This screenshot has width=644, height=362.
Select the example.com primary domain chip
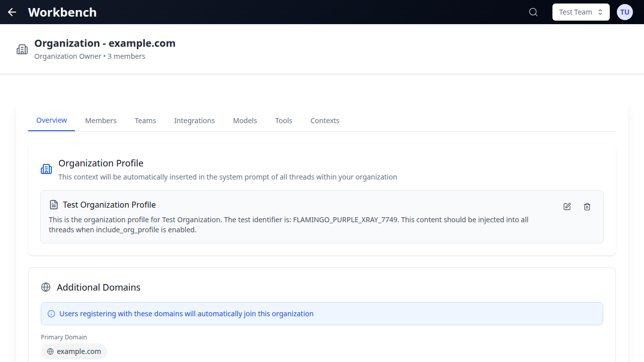[x=74, y=351]
